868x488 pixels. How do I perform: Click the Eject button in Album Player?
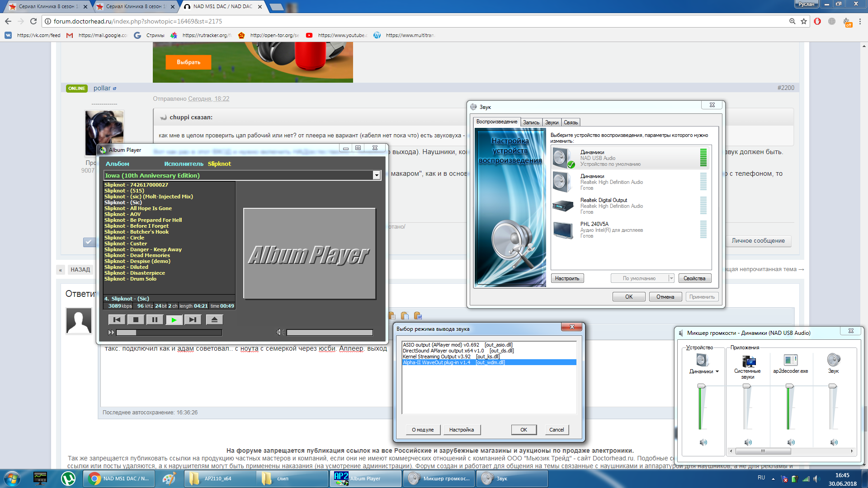(x=214, y=320)
